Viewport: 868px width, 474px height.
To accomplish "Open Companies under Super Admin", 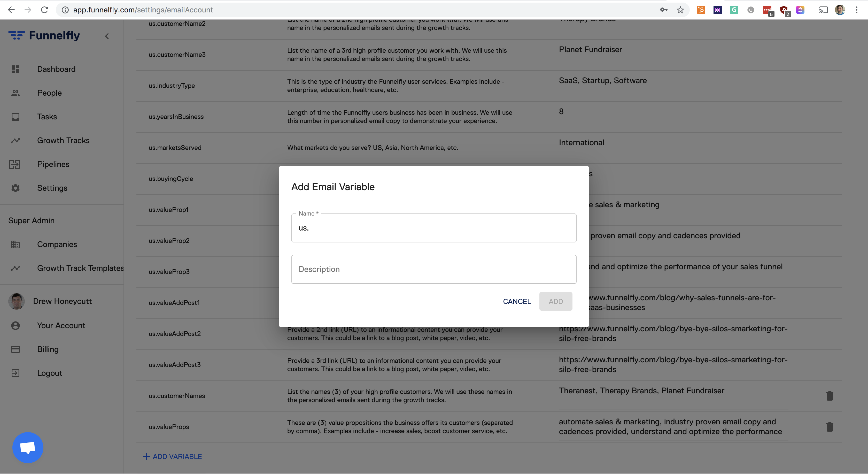I will (x=57, y=244).
